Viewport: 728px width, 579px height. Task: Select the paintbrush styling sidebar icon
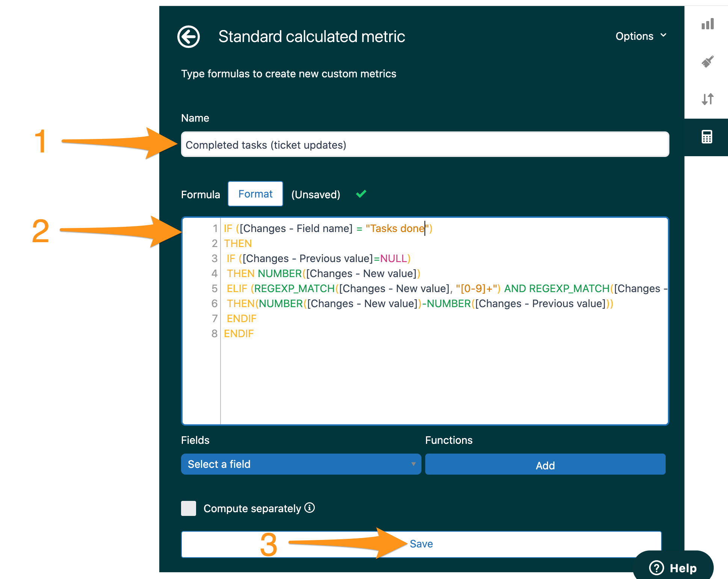(x=708, y=62)
